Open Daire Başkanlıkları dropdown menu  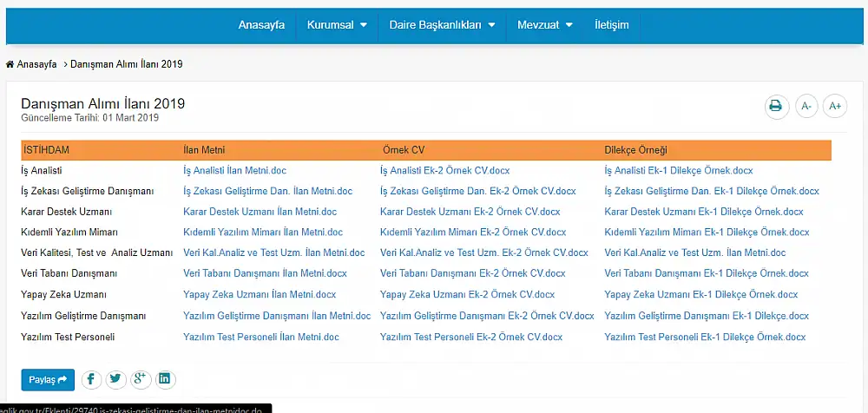442,25
